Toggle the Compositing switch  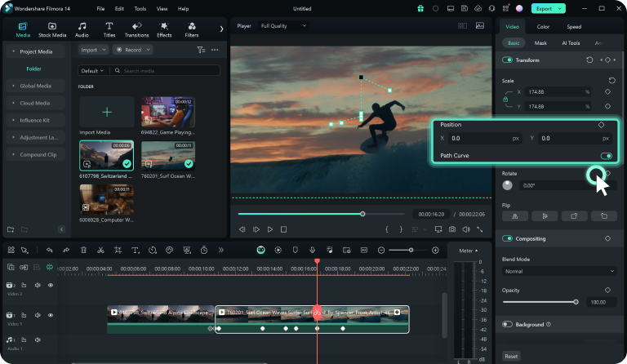tap(508, 238)
